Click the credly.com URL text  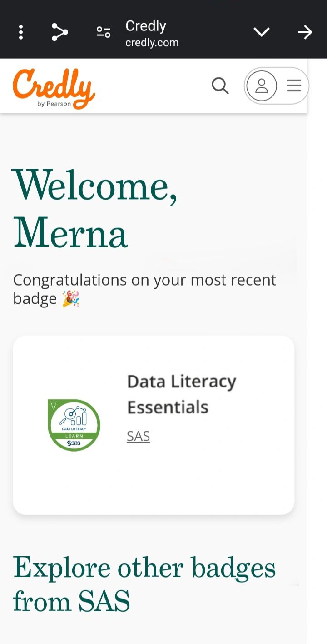(152, 43)
